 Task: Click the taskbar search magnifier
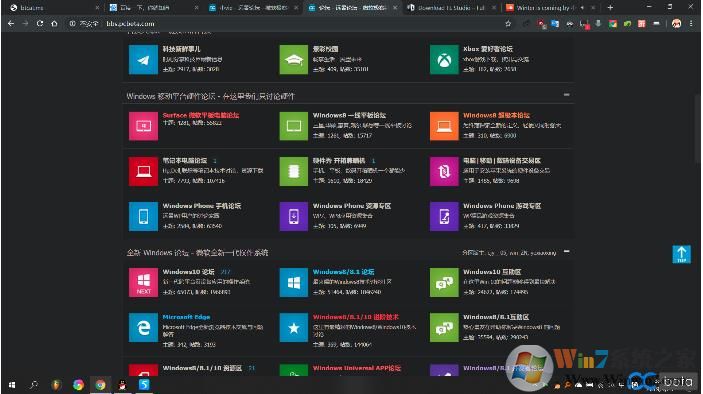pos(34,385)
